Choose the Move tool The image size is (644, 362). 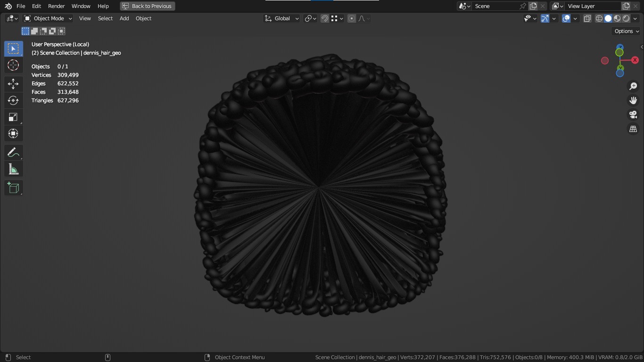point(13,84)
